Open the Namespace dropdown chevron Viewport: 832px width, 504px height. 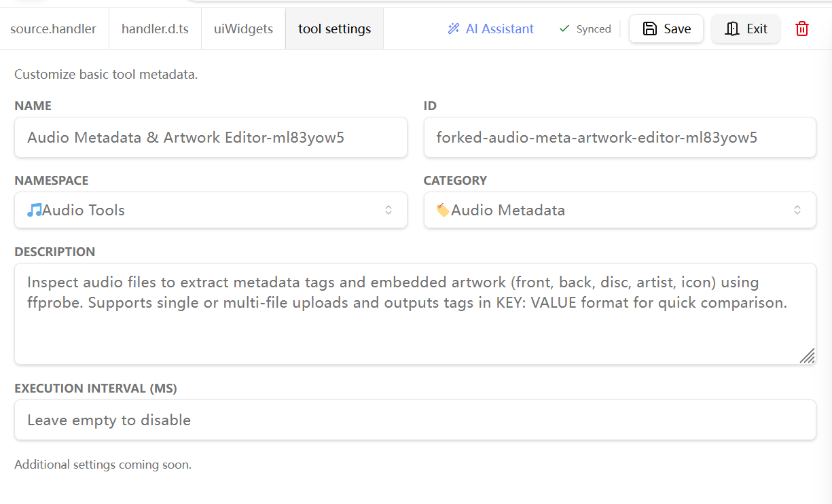coord(388,210)
